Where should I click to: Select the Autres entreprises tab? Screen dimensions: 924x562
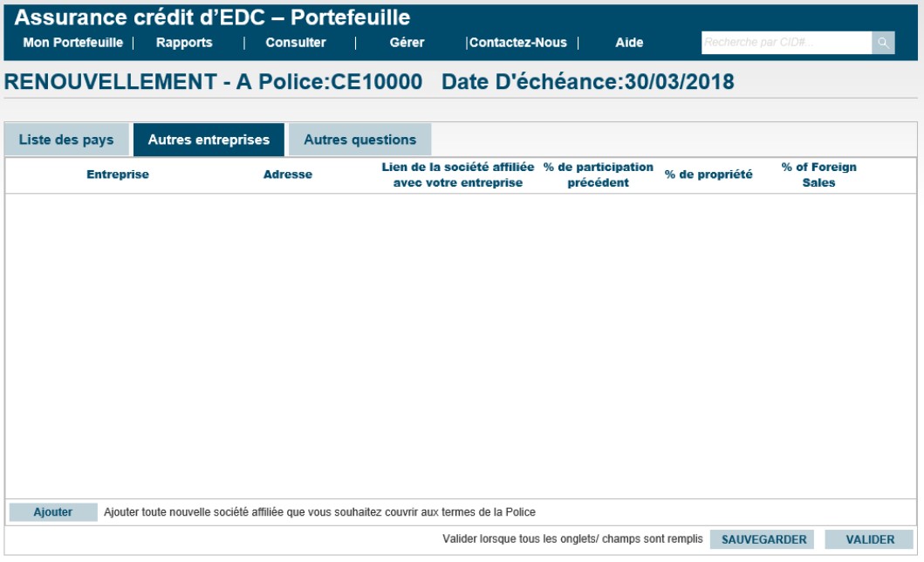pyautogui.click(x=209, y=140)
